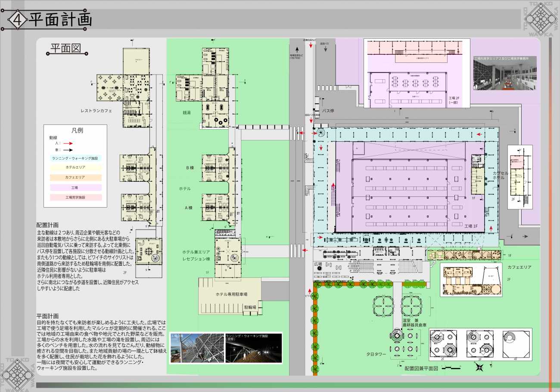Screen dimensions: 560x392
Task: Open the 工場の滝 photo thumbnail
Action: pyautogui.click(x=196, y=348)
